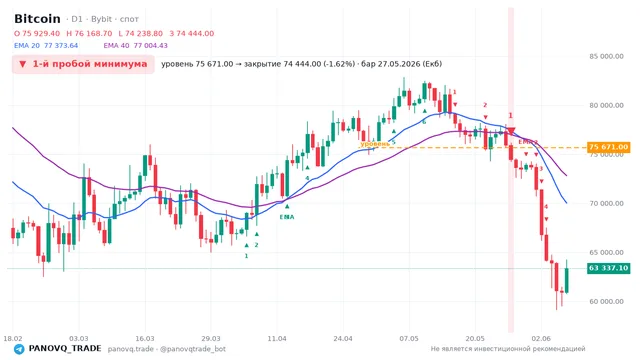The image size is (640, 360).
Task: Click the 65 000.00 price axis label
Action: (606, 252)
